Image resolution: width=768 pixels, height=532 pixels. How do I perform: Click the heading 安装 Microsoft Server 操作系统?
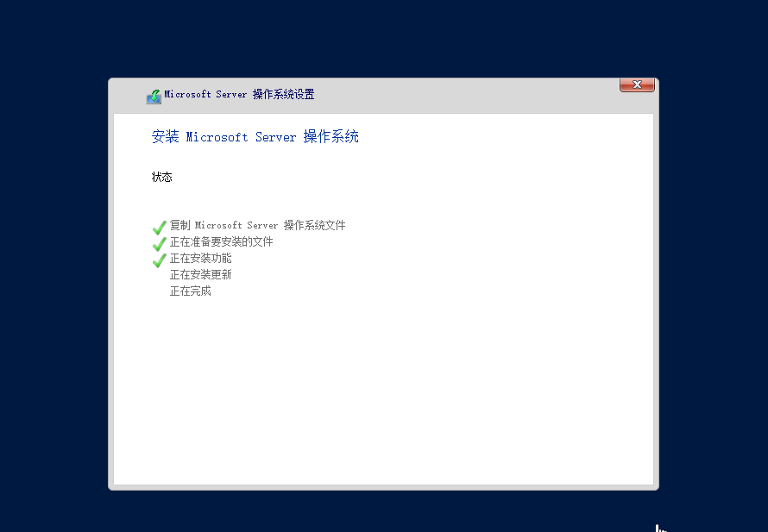255,136
